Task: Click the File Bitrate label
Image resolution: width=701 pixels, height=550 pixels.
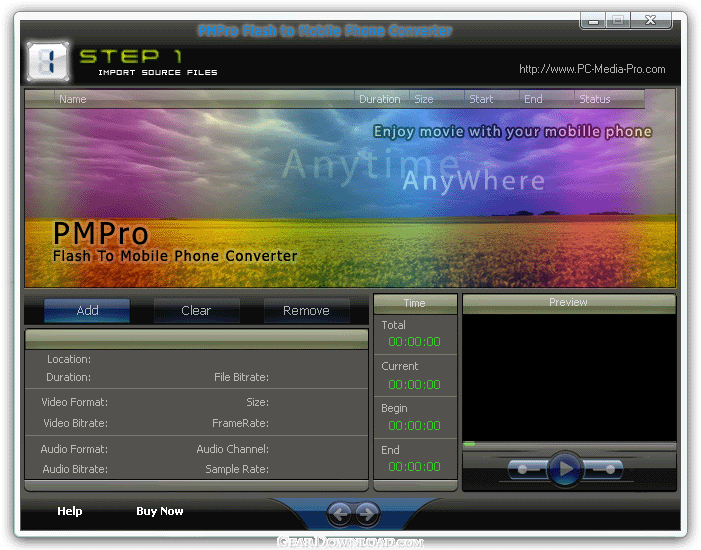Action: (241, 377)
